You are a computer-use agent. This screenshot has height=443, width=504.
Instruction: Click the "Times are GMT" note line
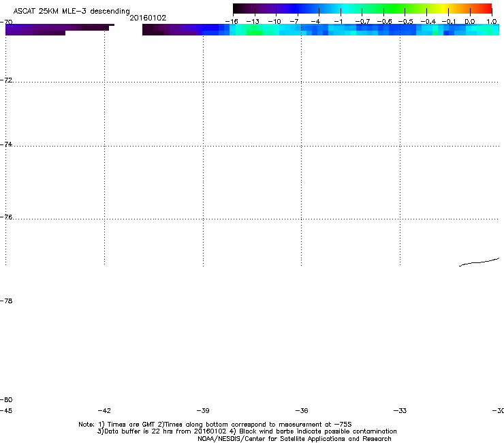pyautogui.click(x=215, y=425)
